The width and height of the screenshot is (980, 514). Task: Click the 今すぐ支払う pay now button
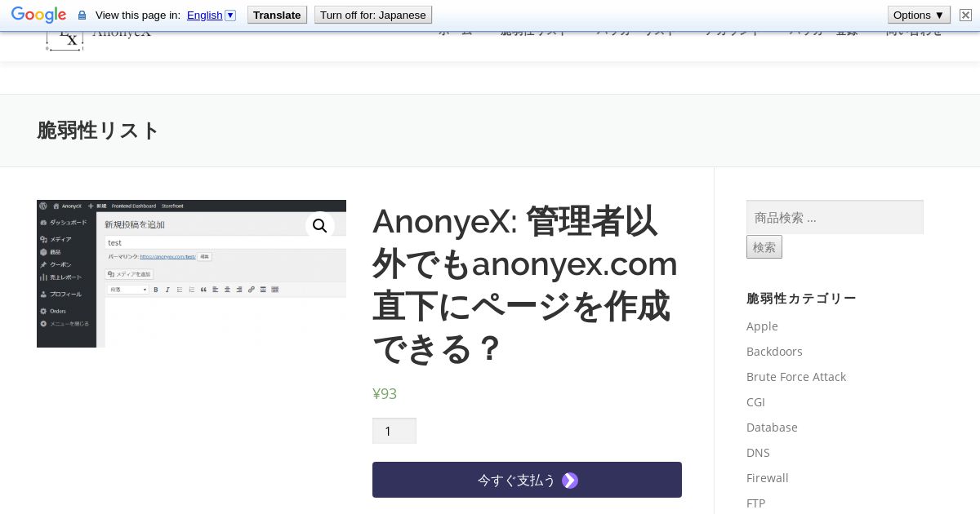[527, 480]
